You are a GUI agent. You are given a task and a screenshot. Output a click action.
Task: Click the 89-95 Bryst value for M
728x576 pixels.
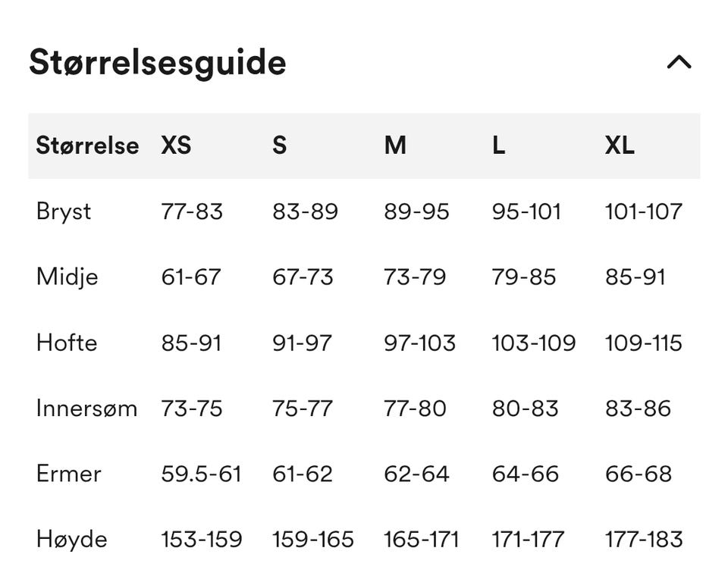point(416,211)
